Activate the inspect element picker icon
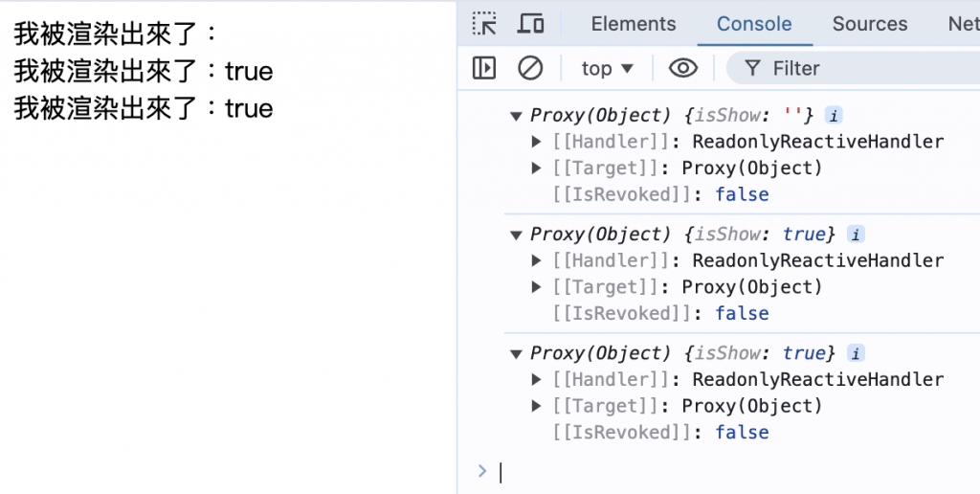This screenshot has height=494, width=980. coord(485,24)
